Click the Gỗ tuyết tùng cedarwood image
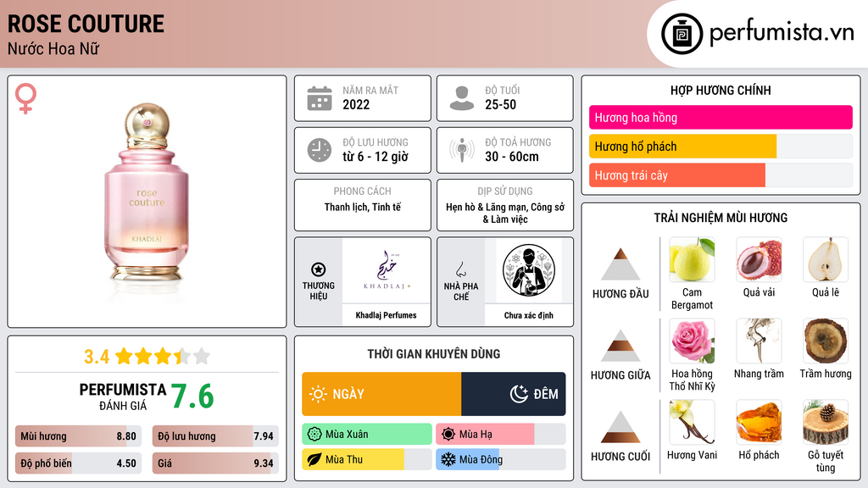868x488 pixels. pyautogui.click(x=826, y=422)
